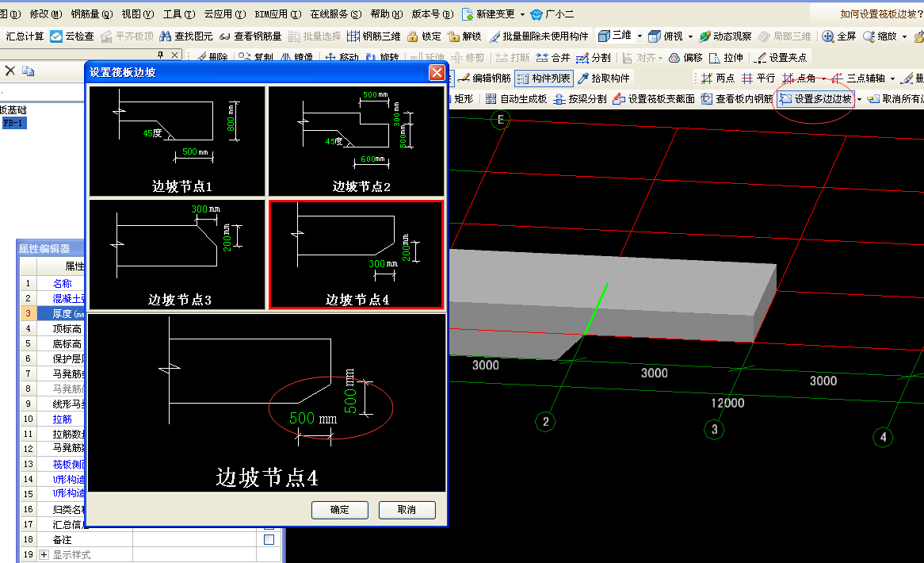Open the BIM应用(I) menu

point(277,14)
